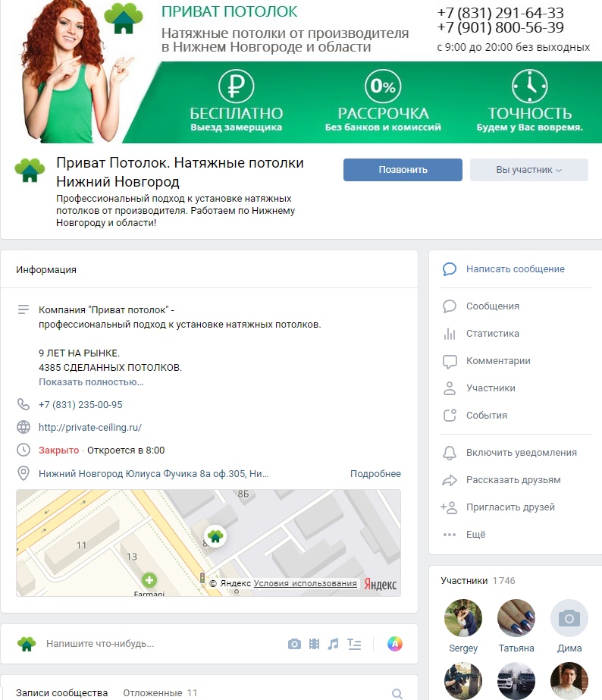The width and height of the screenshot is (602, 700).
Task: Click the notification bell icon
Action: tap(450, 453)
